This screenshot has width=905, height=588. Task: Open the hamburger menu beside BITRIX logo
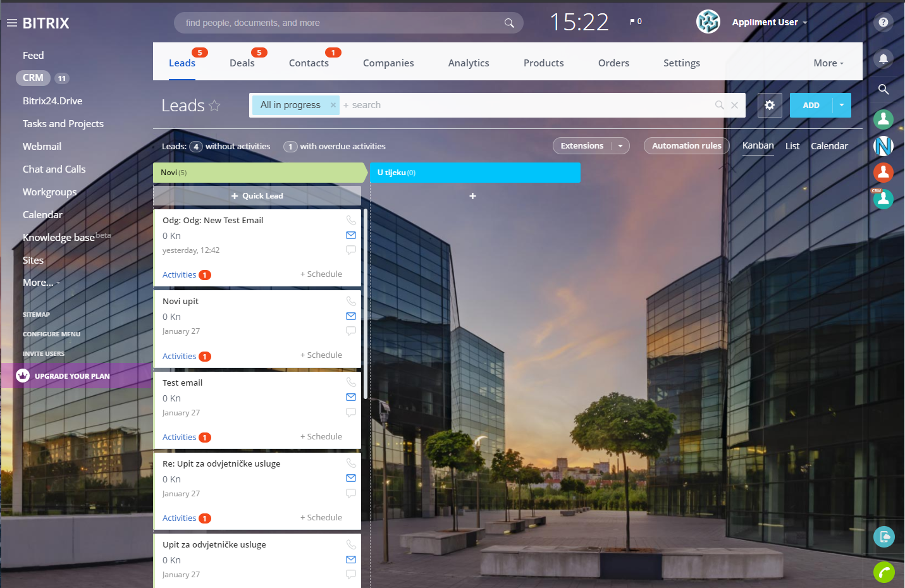(x=11, y=23)
